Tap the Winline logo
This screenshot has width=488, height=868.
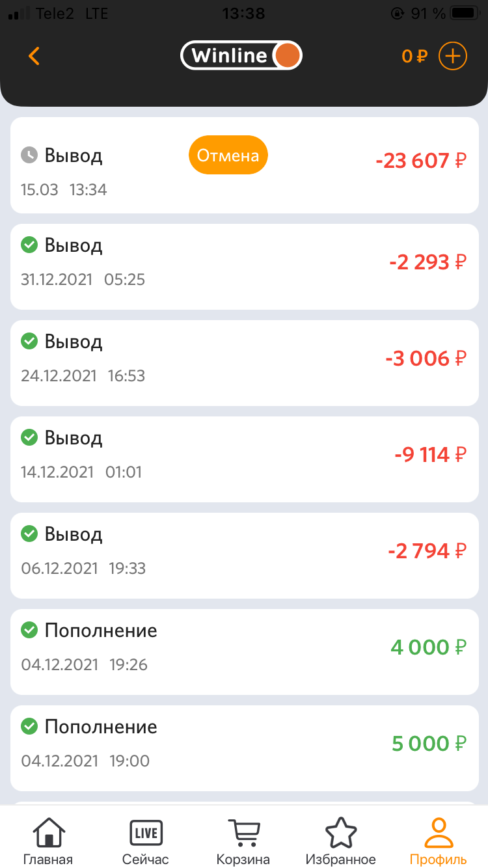point(241,56)
